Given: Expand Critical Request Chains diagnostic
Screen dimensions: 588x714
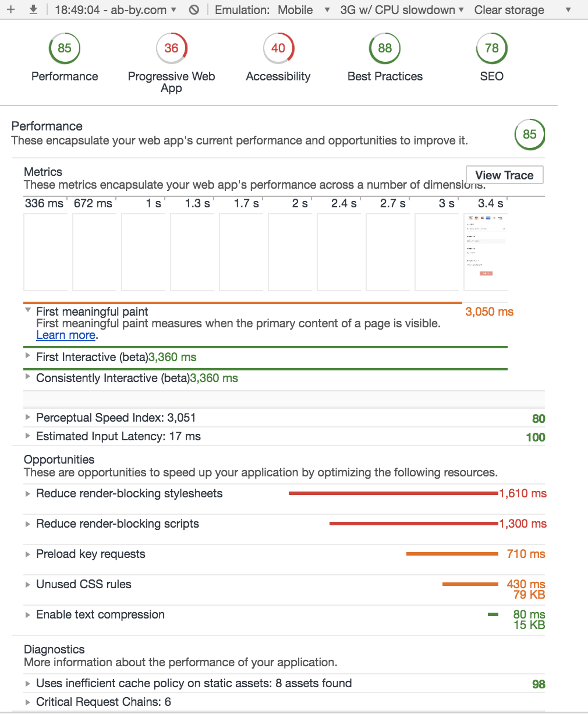Looking at the screenshot, I should pos(28,702).
